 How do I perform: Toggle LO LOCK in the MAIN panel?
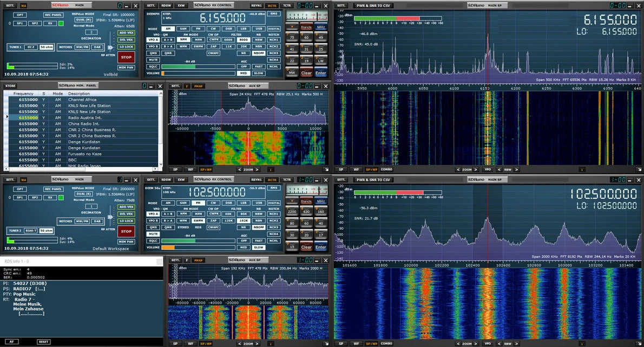click(126, 47)
